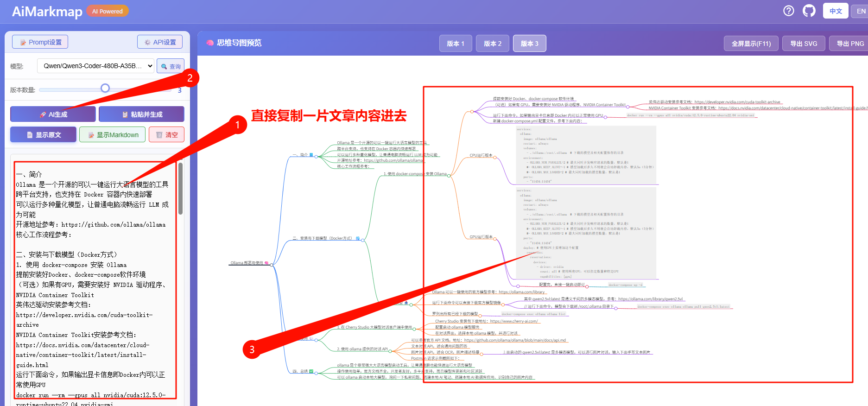The height and width of the screenshot is (406, 868).
Task: Clear the content with 清空 button
Action: point(167,134)
